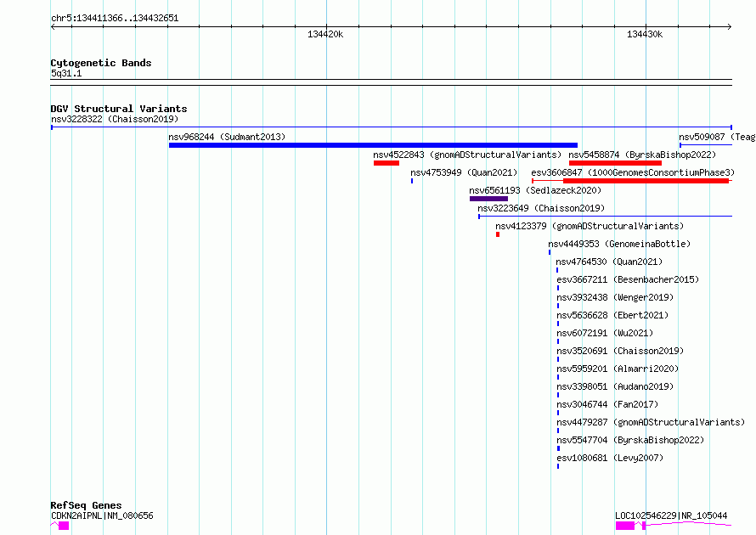Click the nsv5458874 ByrskaBishop2022 red bar

615,163
